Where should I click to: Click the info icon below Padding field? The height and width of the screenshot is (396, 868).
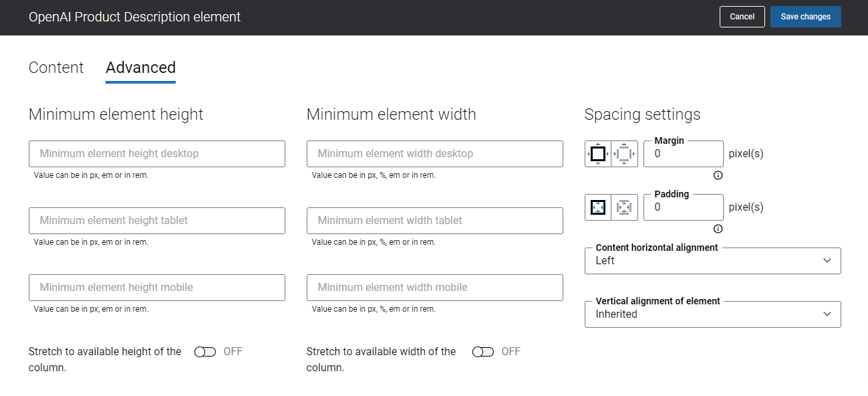pos(718,229)
